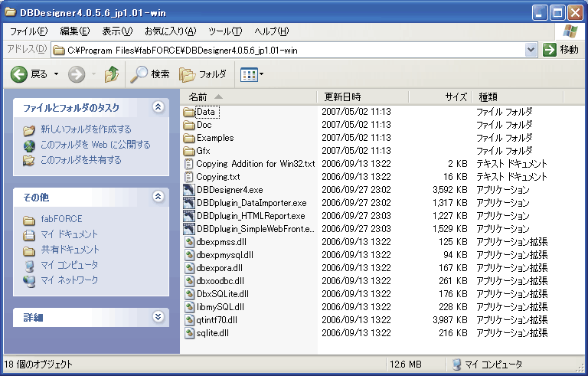Select the Data folder icon
Screen dimensions: 588x376
pos(189,112)
